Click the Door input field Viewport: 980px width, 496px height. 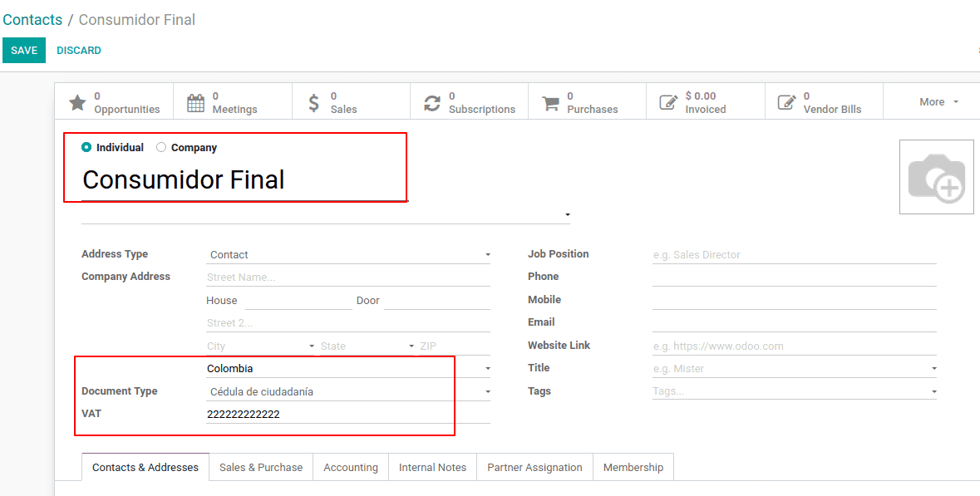(437, 301)
